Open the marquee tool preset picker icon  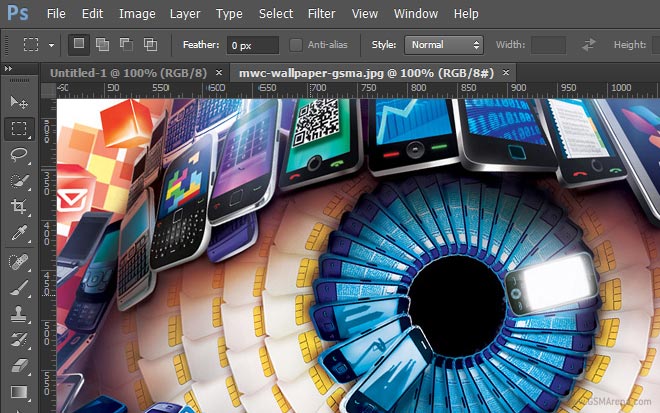[31, 44]
